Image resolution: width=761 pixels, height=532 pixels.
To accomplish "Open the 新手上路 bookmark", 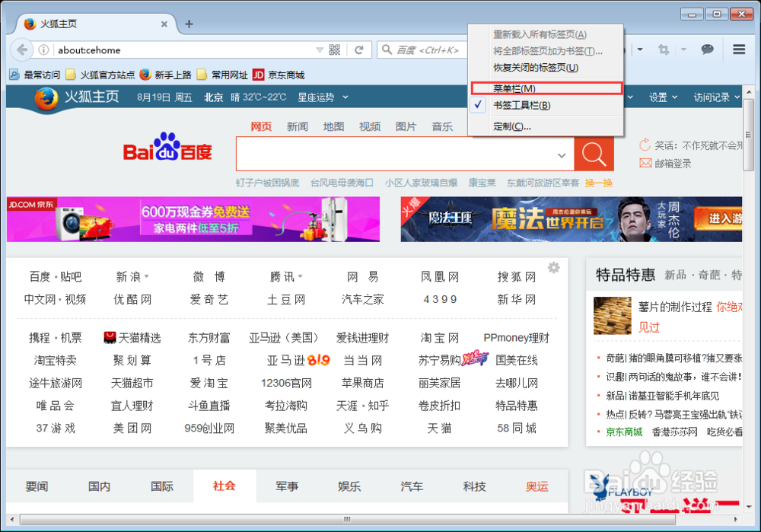I will tap(165, 75).
